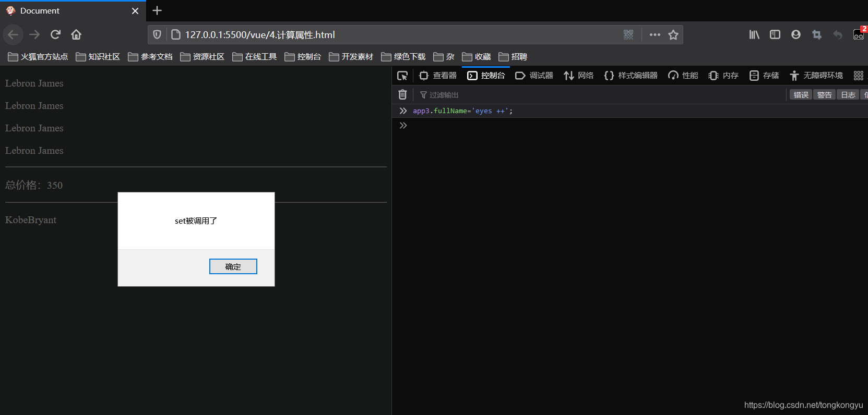Go back with the browser back arrow
The image size is (868, 415).
tap(13, 35)
